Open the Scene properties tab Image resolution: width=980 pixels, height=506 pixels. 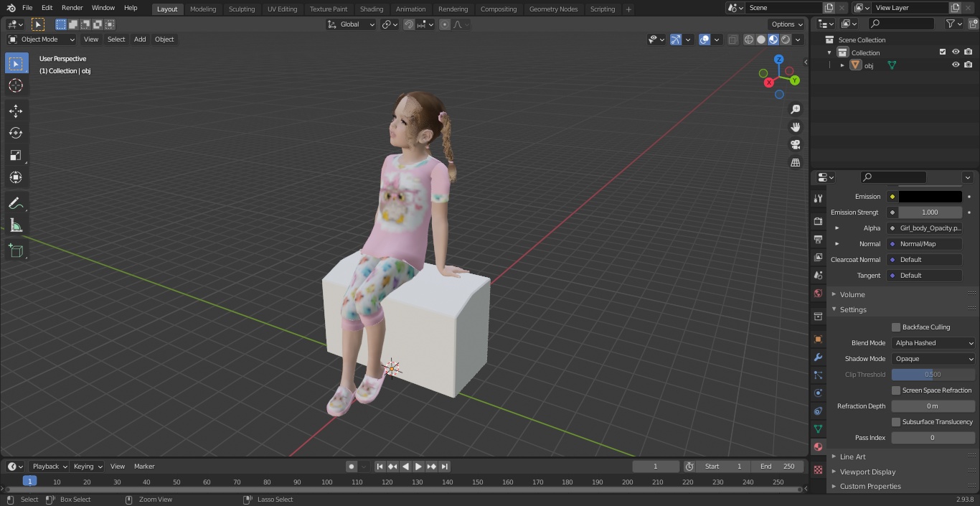click(818, 275)
